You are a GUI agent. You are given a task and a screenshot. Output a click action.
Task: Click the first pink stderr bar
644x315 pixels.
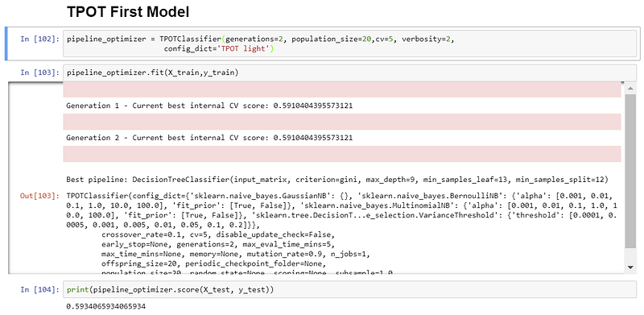click(341, 89)
